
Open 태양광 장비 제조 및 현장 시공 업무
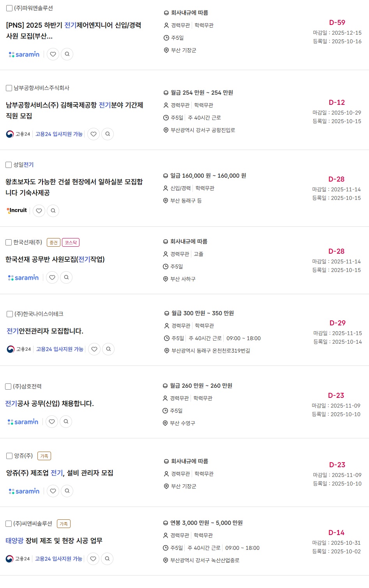[x=54, y=541]
